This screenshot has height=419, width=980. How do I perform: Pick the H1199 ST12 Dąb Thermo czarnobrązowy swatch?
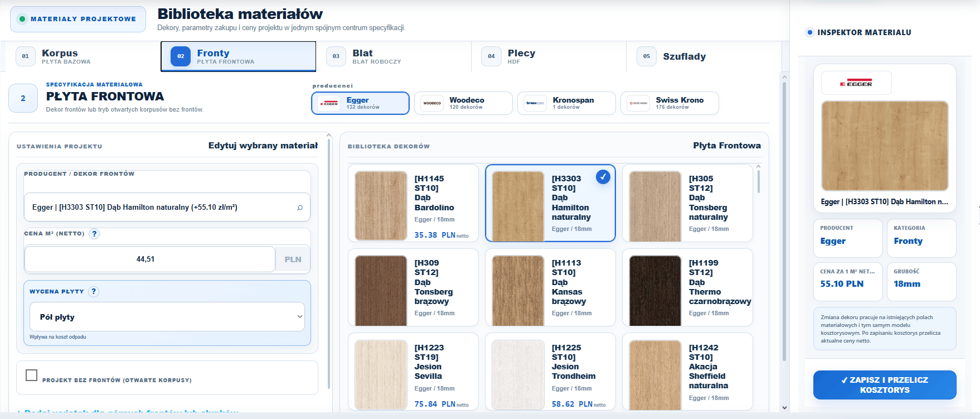[656, 290]
